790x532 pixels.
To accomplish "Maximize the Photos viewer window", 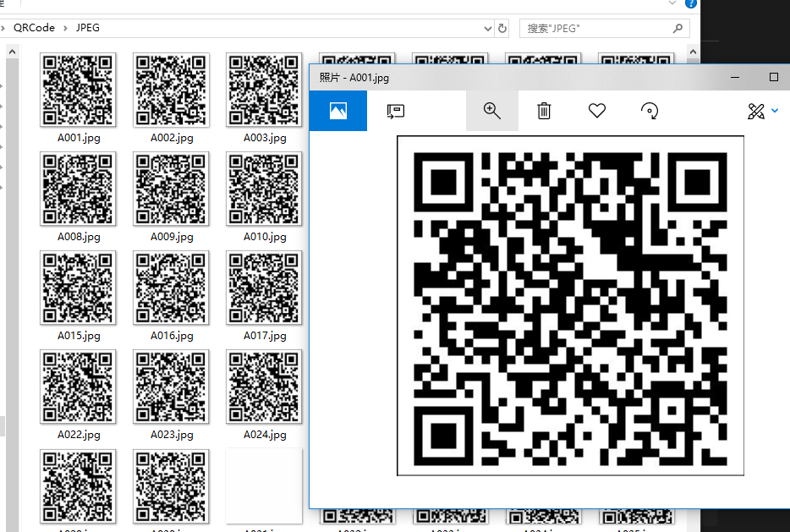I will (773, 77).
